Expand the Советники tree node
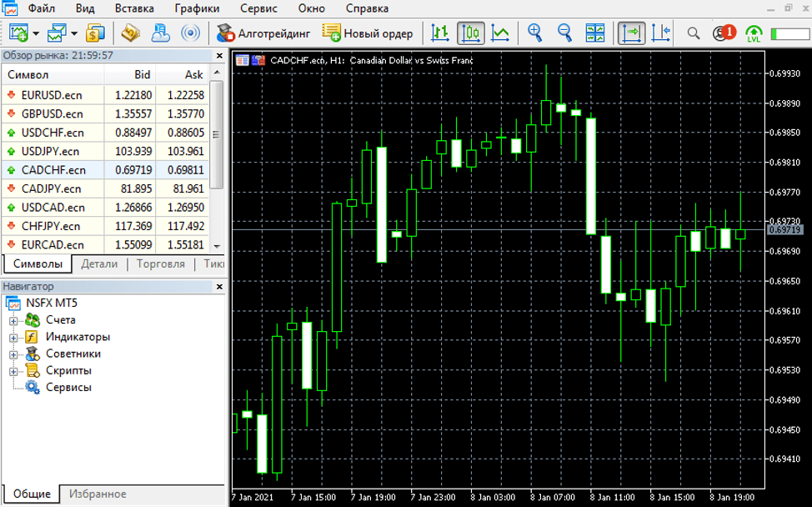812x507 pixels. pos(13,354)
